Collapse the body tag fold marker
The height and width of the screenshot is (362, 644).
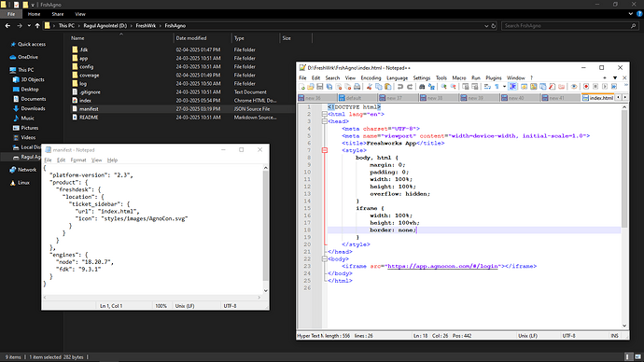(325, 259)
